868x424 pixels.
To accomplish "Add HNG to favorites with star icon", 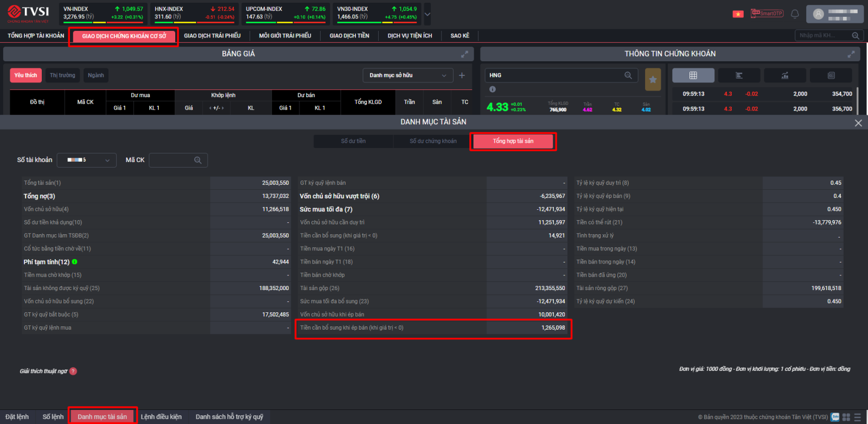I will pyautogui.click(x=653, y=80).
